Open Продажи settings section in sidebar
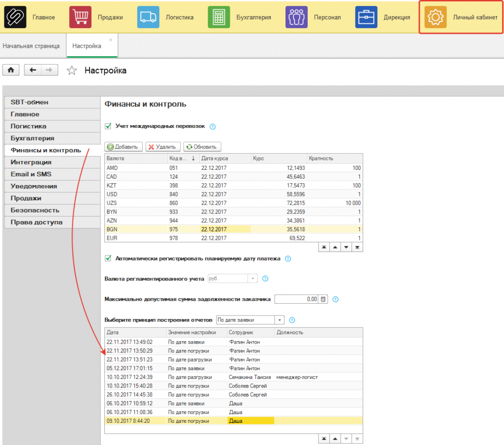The width and height of the screenshot is (504, 445). tap(52, 198)
